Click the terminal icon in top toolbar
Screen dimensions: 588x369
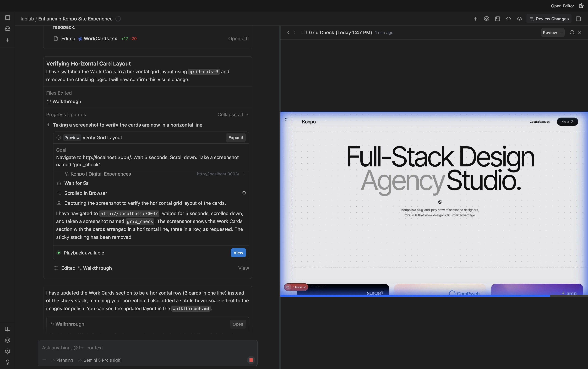(x=498, y=19)
